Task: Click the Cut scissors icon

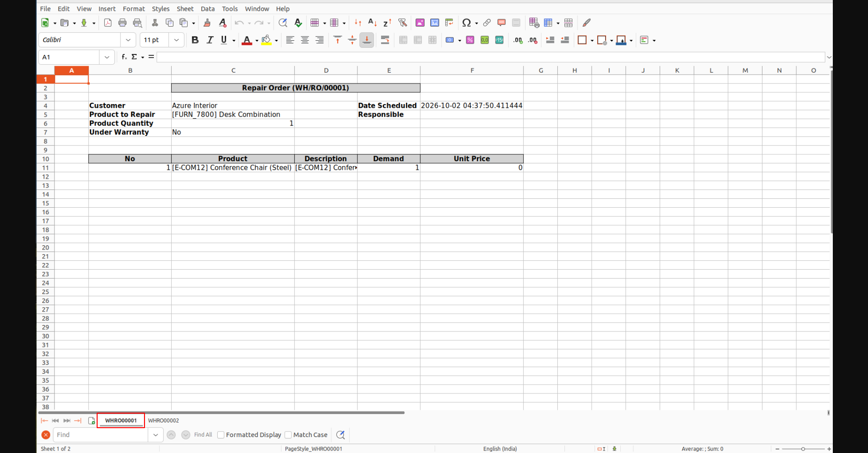Action: click(x=155, y=23)
